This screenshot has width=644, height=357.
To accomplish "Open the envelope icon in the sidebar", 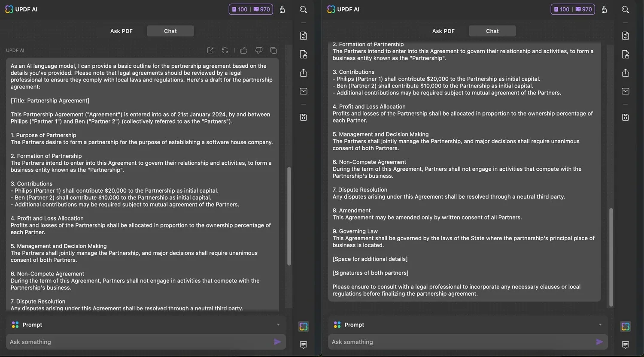I will point(304,91).
